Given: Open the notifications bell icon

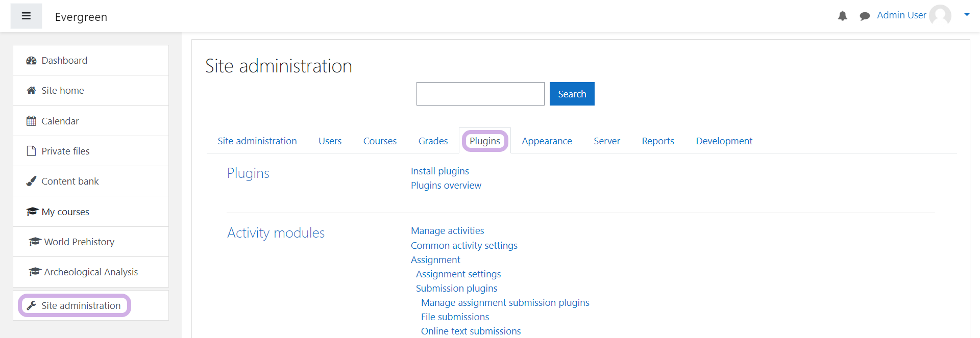Looking at the screenshot, I should coord(842,16).
